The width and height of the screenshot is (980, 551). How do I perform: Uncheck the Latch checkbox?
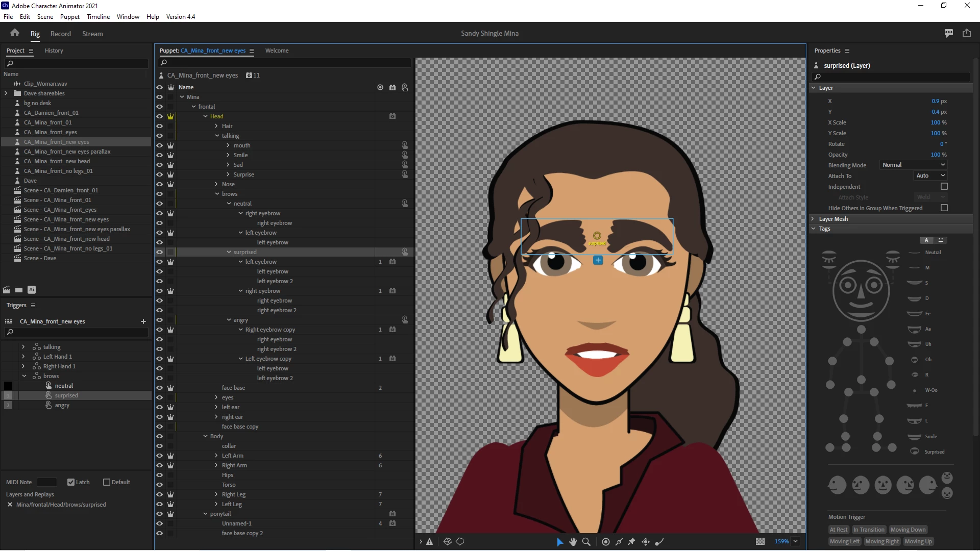(x=71, y=482)
